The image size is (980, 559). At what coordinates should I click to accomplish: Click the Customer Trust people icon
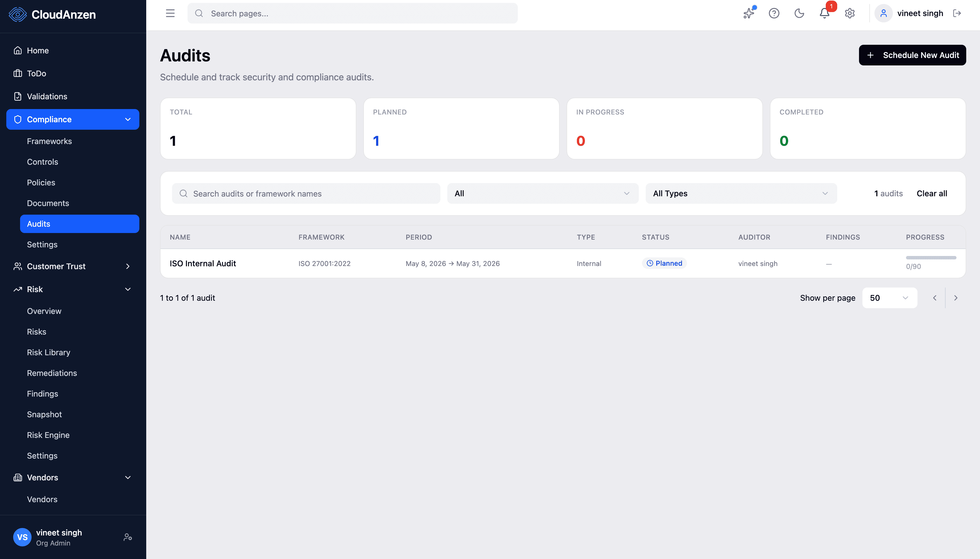pyautogui.click(x=18, y=266)
